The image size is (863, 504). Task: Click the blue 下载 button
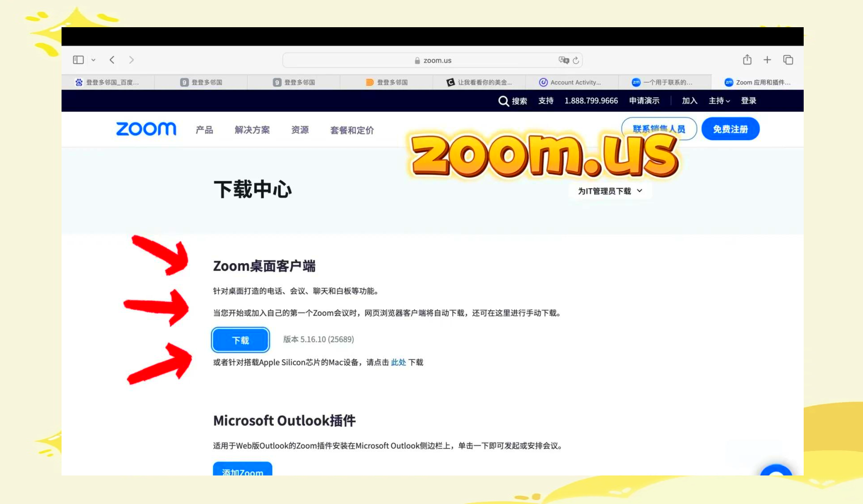(240, 340)
